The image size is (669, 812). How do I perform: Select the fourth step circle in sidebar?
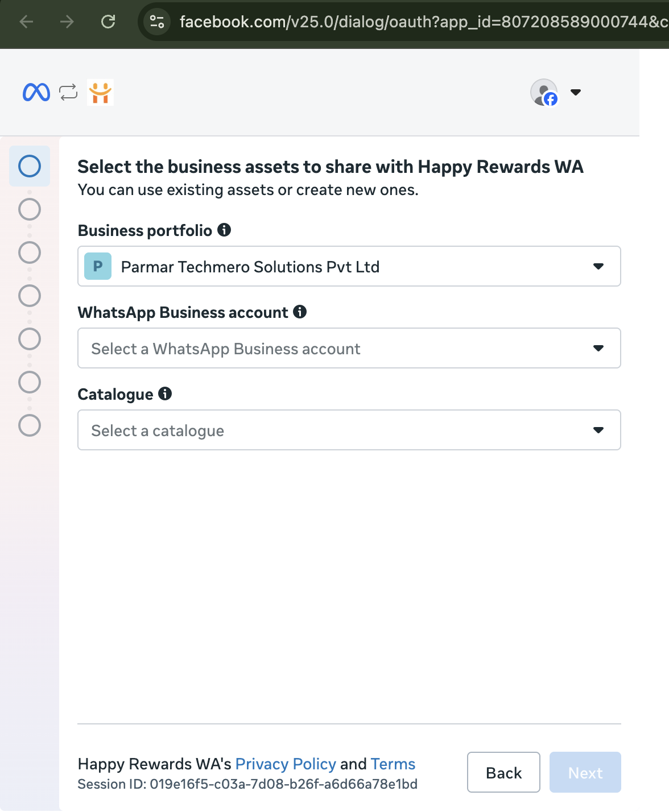(30, 296)
